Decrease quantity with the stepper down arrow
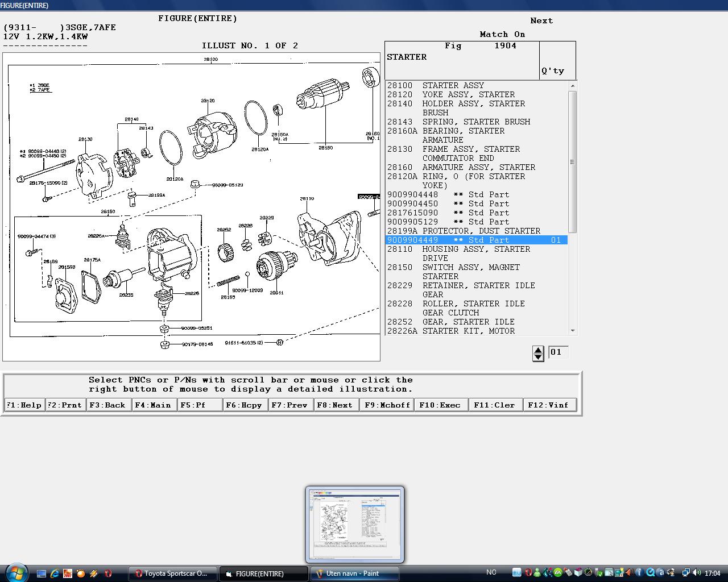 (x=538, y=357)
